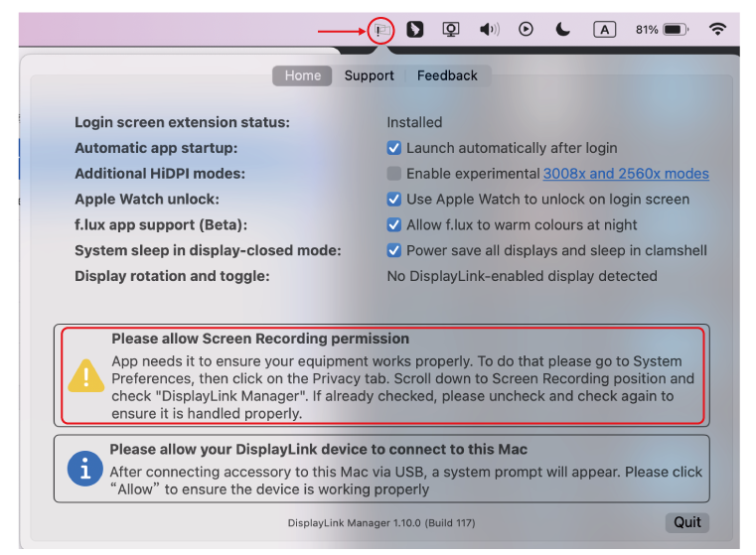
Task: Toggle the Do Not Disturb moon icon
Action: click(x=563, y=30)
